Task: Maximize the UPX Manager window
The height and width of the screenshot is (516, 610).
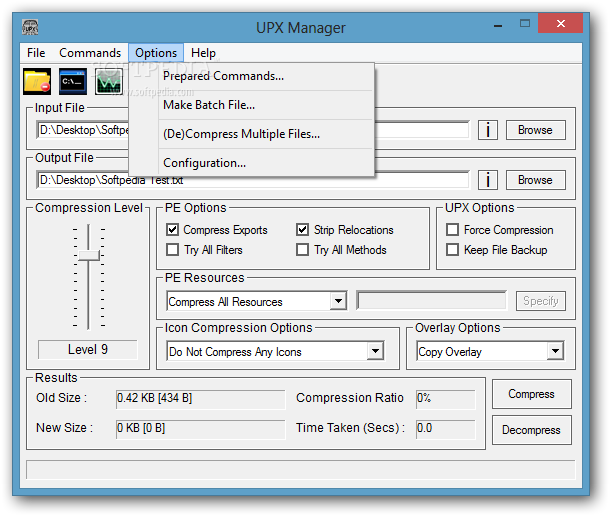Action: pyautogui.click(x=525, y=24)
